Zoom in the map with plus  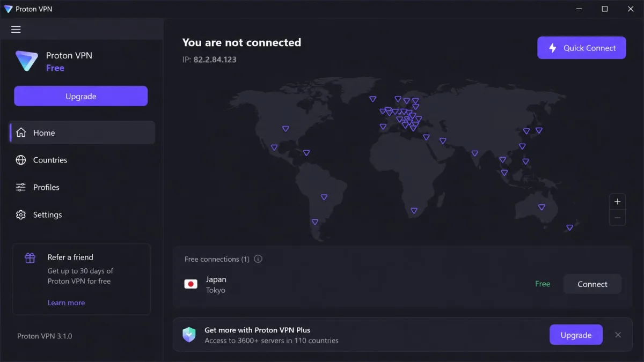[x=617, y=202]
